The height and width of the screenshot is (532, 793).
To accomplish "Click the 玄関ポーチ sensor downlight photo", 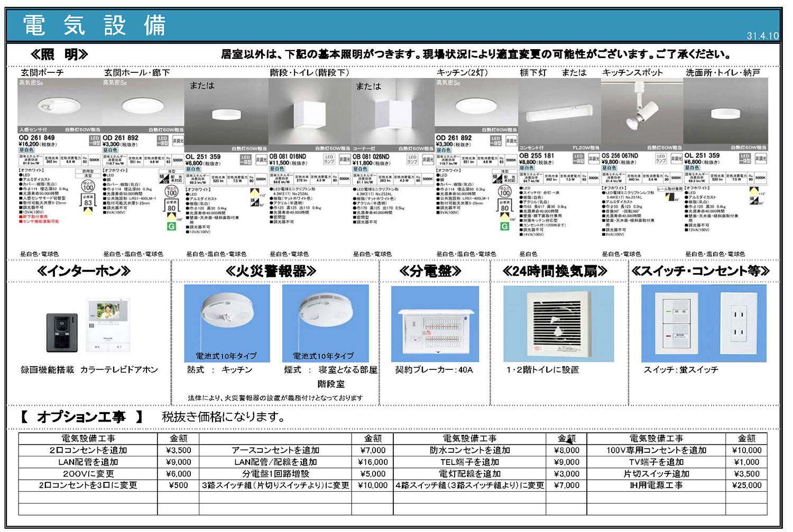I will (x=60, y=106).
